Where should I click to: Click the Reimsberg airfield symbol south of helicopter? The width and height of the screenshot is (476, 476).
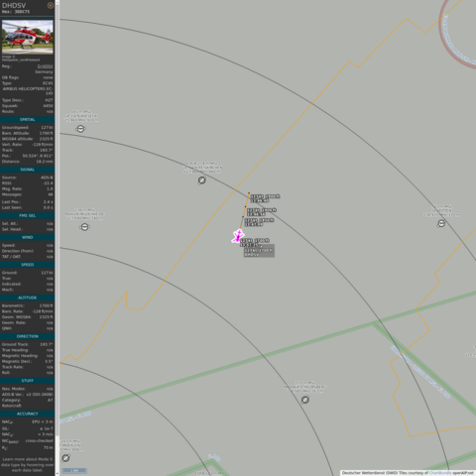coord(305,400)
